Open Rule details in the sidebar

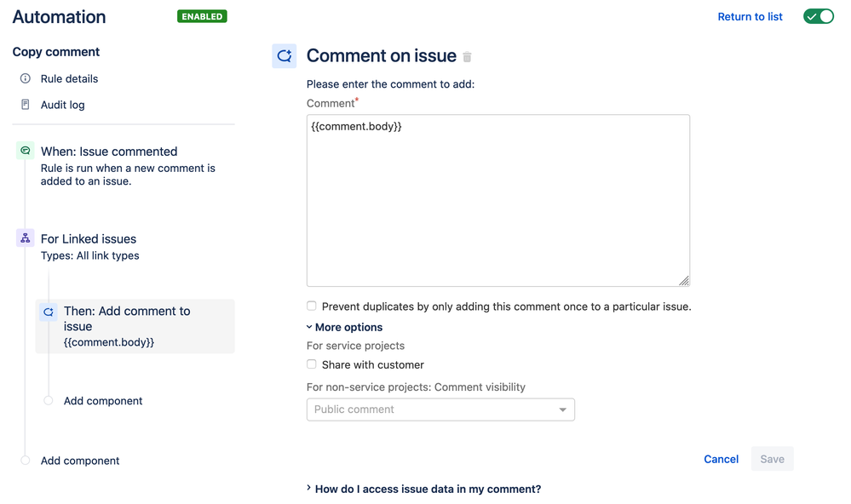(69, 78)
